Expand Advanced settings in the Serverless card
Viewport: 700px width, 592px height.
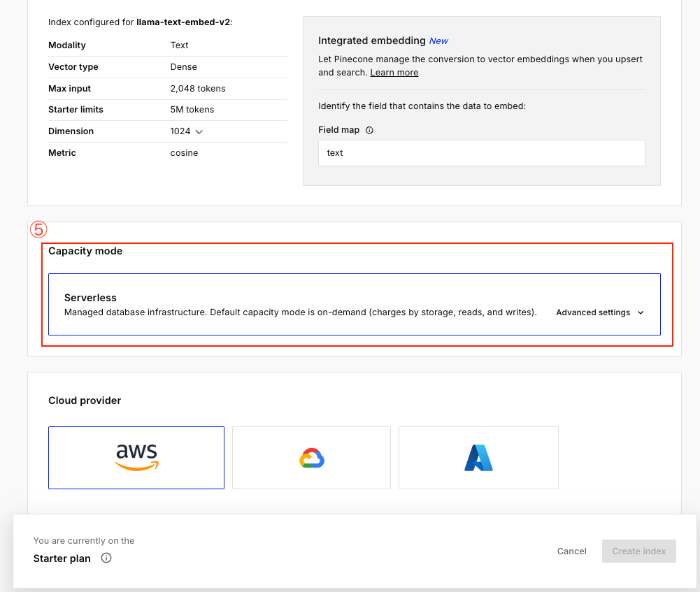click(x=599, y=312)
